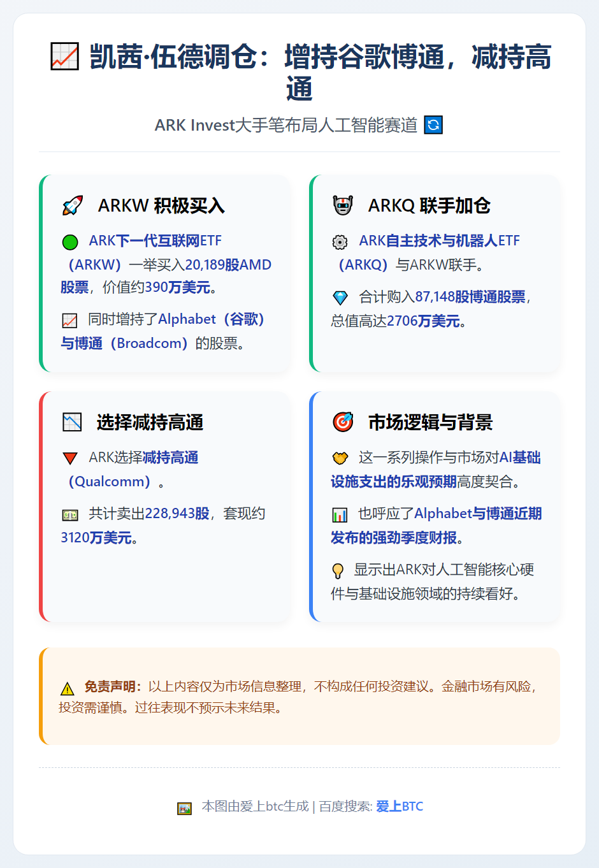Click the text 3120万美元

[96, 538]
